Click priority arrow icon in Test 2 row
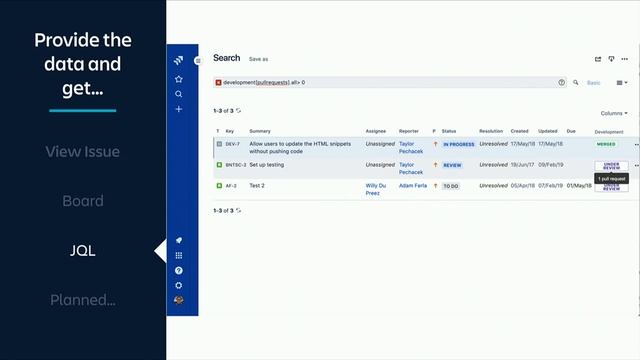 [x=435, y=186]
